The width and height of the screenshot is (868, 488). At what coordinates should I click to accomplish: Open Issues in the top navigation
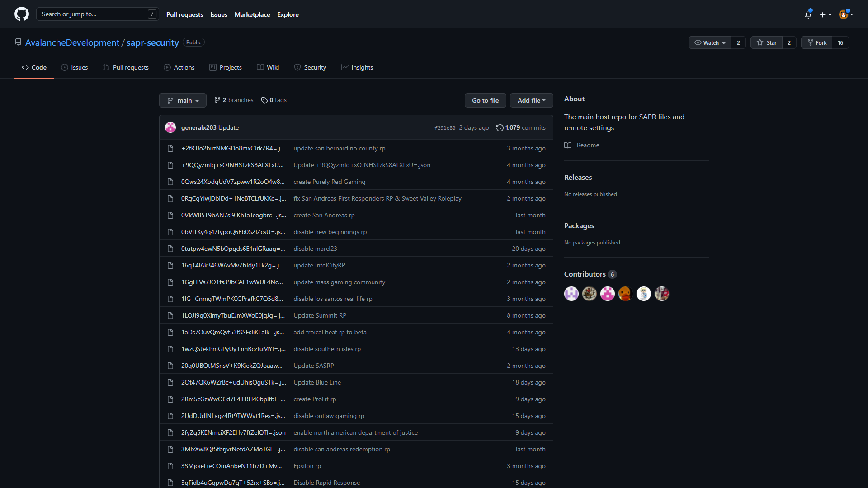click(x=219, y=14)
